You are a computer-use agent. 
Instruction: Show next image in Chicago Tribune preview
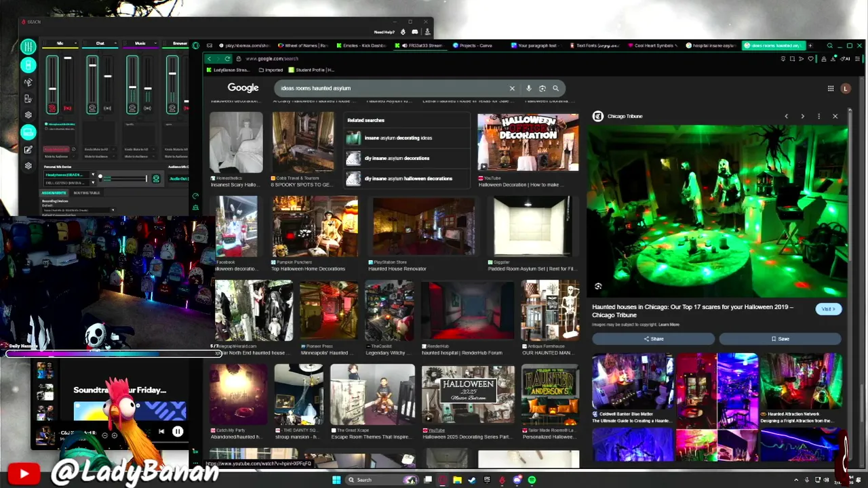tap(802, 117)
